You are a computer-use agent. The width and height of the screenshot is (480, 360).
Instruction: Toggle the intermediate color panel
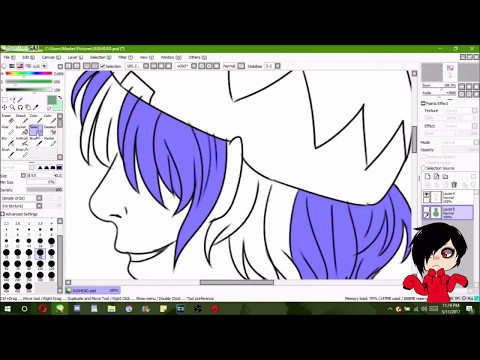[x=28, y=66]
